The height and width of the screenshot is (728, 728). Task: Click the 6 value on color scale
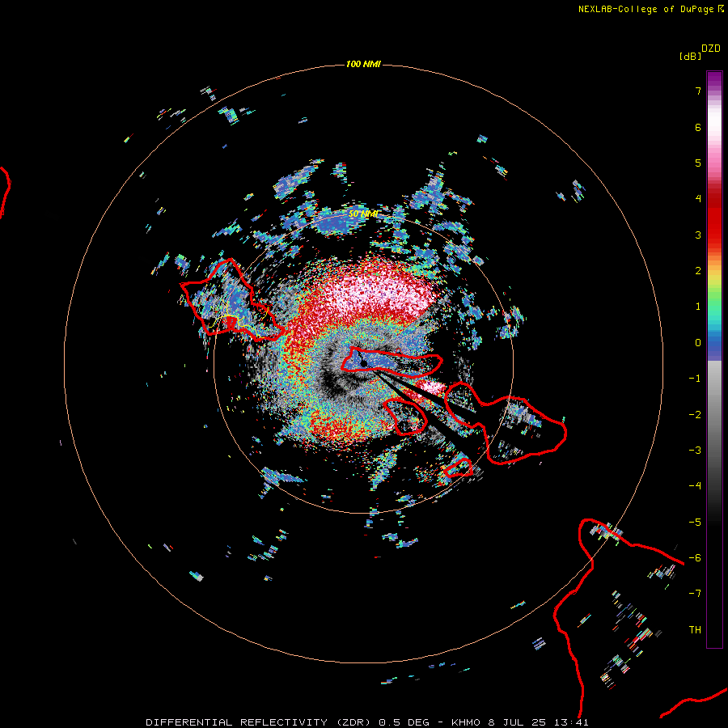(x=698, y=127)
